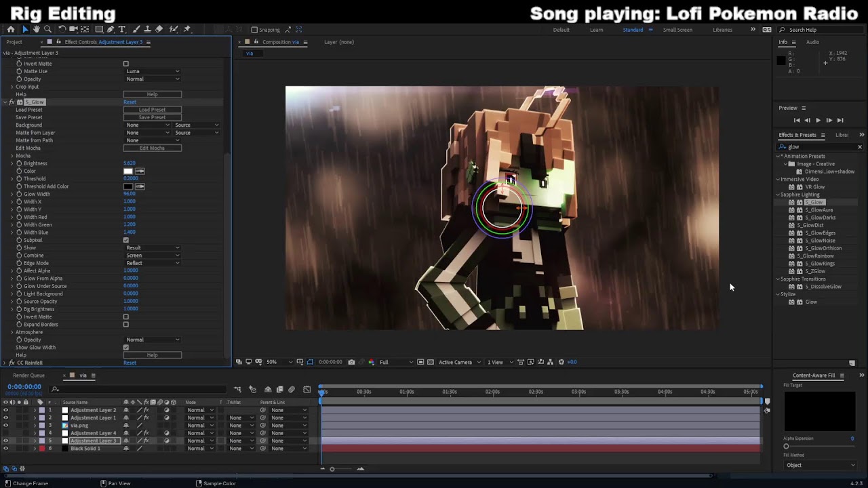Screen dimensions: 868x488
Task: Jump to the last frame in Preview
Action: click(x=840, y=120)
